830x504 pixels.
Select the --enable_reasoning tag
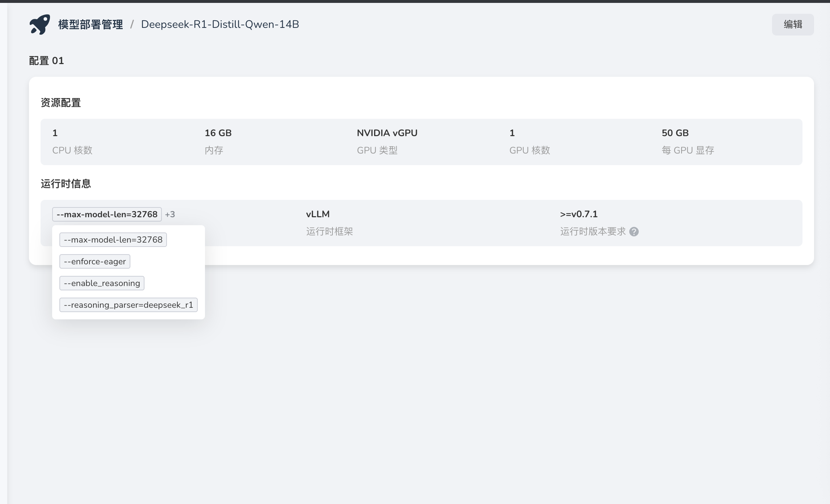coord(102,283)
